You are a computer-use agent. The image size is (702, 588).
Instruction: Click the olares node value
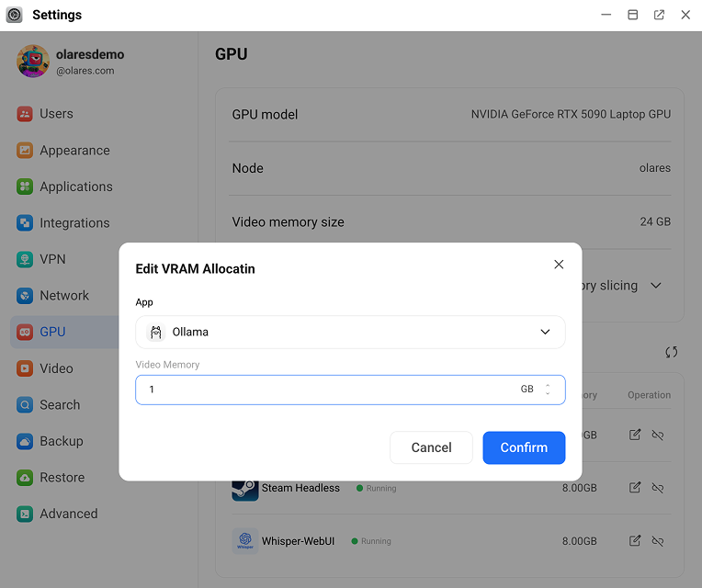click(x=654, y=168)
